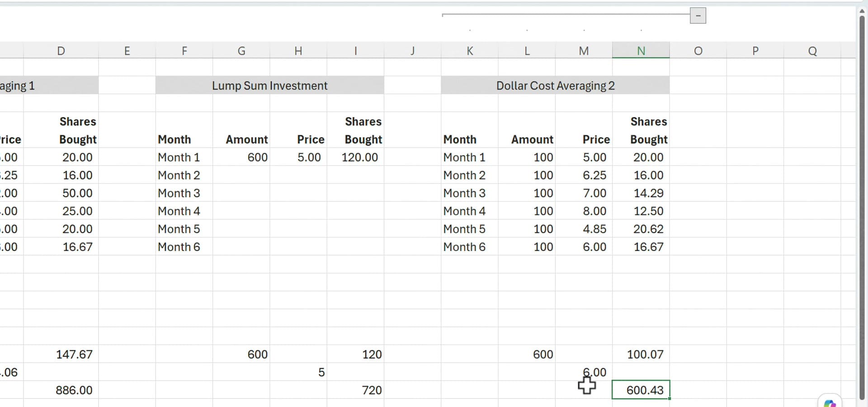Open the Copilot icon at bottom right

click(x=830, y=402)
